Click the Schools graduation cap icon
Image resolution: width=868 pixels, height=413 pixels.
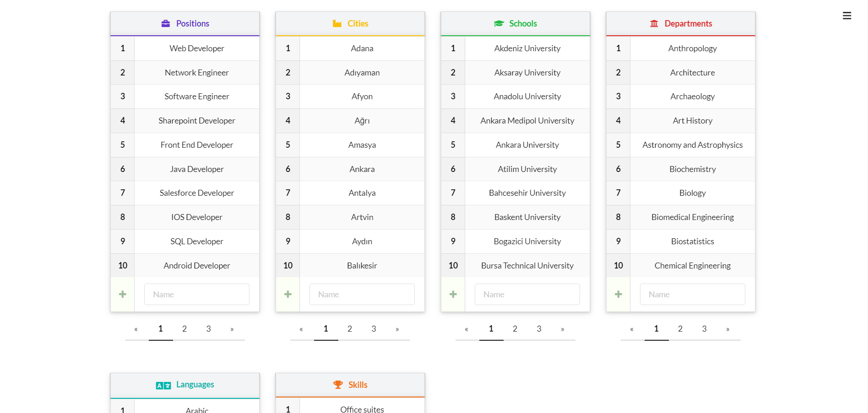pyautogui.click(x=499, y=23)
